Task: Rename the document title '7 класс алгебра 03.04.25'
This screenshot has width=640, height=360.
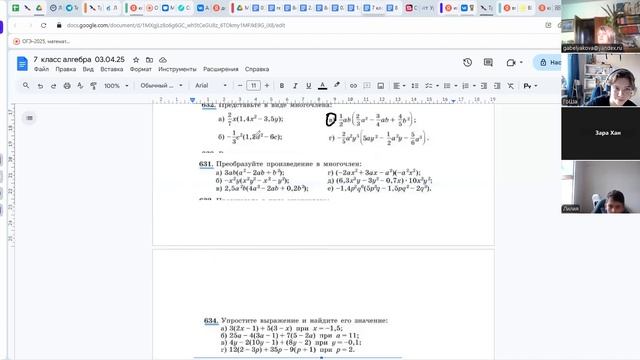Action: click(x=79, y=60)
